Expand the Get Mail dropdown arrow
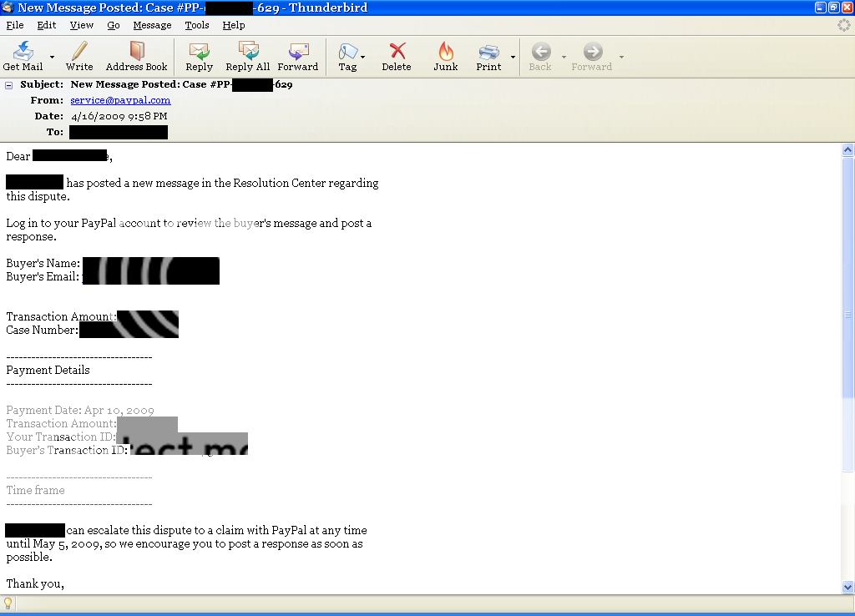This screenshot has width=855, height=616. [x=52, y=58]
